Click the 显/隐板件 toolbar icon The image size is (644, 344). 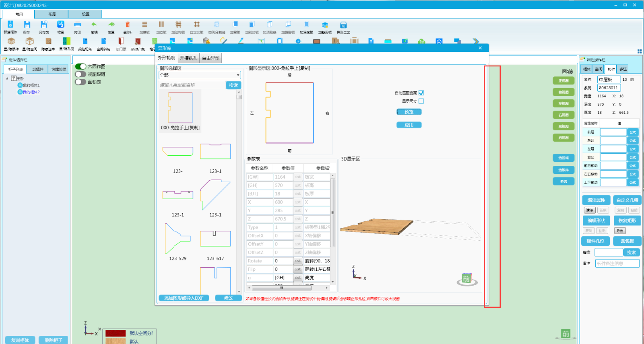click(x=11, y=41)
